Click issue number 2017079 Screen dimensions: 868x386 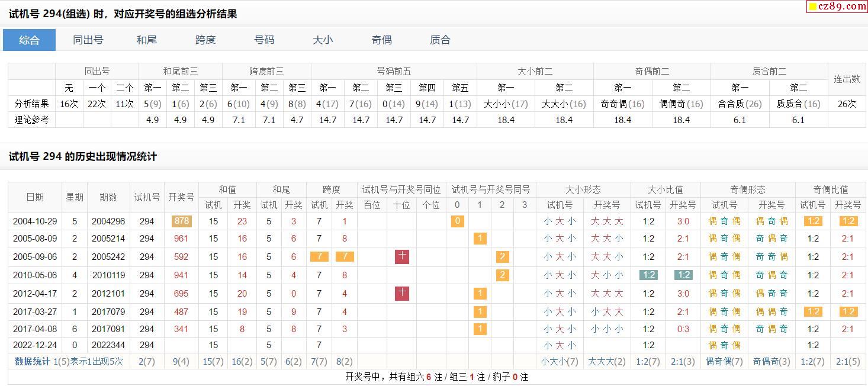(108, 311)
